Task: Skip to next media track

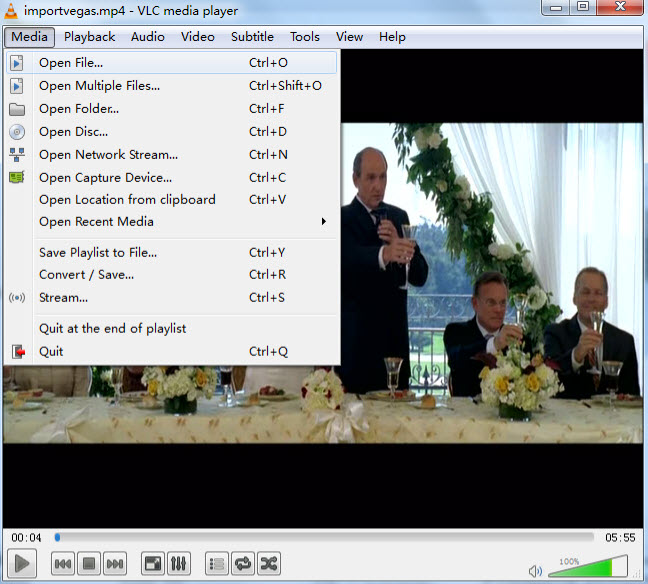Action: click(115, 563)
